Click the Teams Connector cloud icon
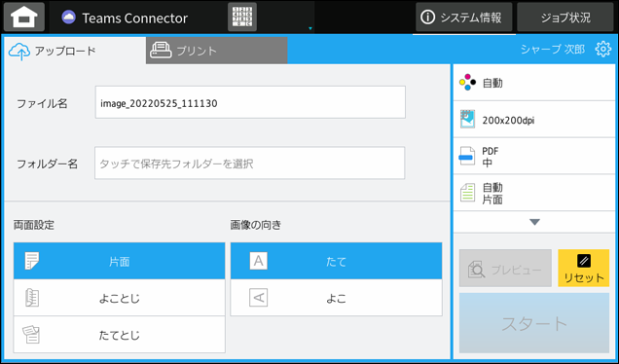The height and width of the screenshot is (364, 619). [x=69, y=18]
